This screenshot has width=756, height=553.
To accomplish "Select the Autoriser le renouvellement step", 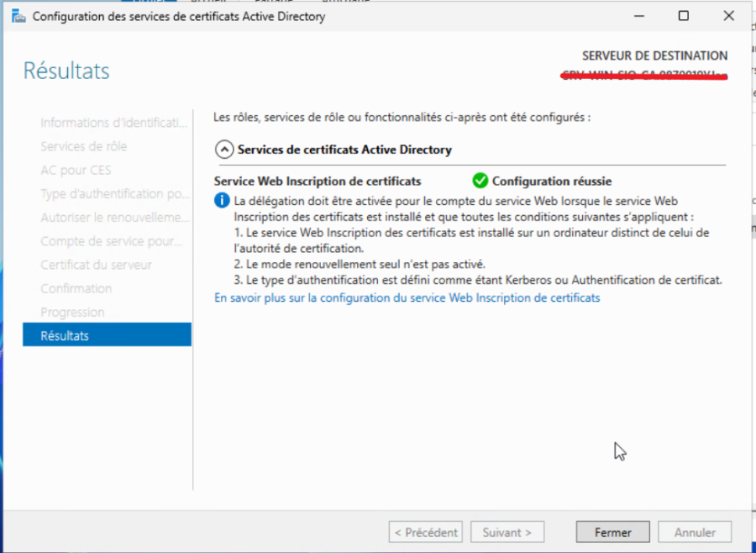I will (x=115, y=218).
